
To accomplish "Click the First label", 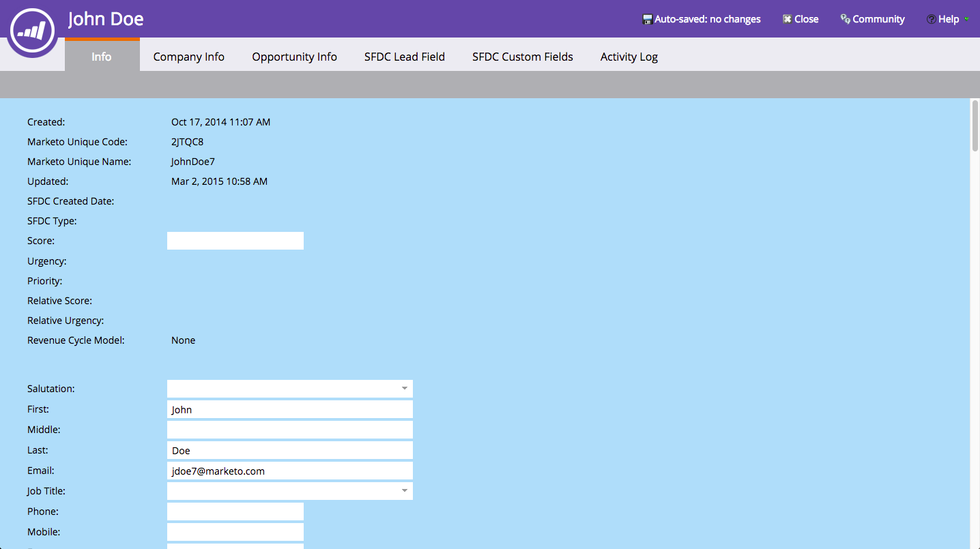I will click(38, 409).
